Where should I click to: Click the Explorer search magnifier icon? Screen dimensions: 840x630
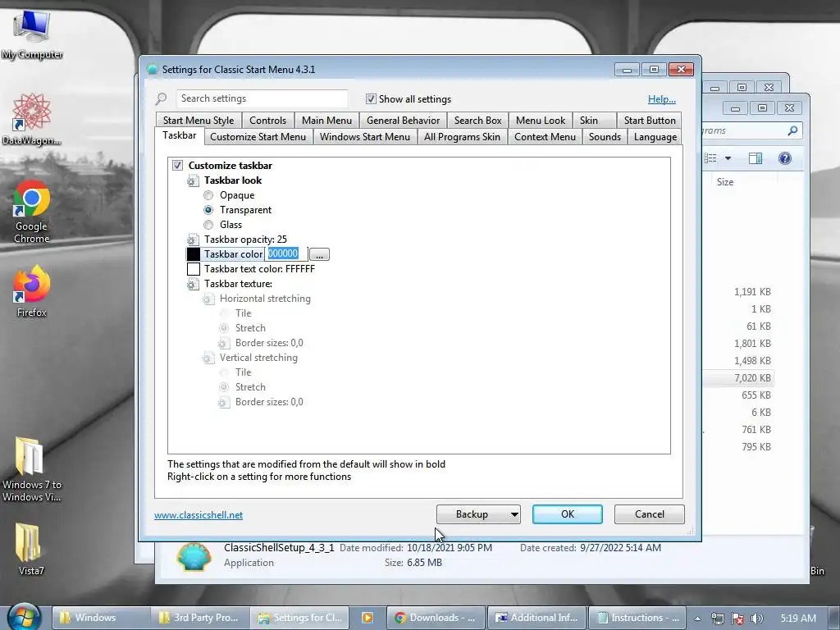(x=793, y=130)
